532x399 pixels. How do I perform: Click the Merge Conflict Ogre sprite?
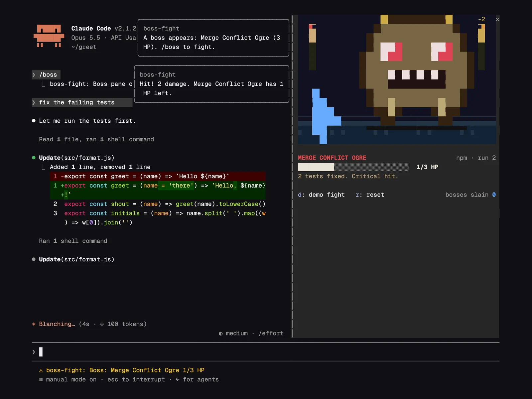[x=416, y=70]
